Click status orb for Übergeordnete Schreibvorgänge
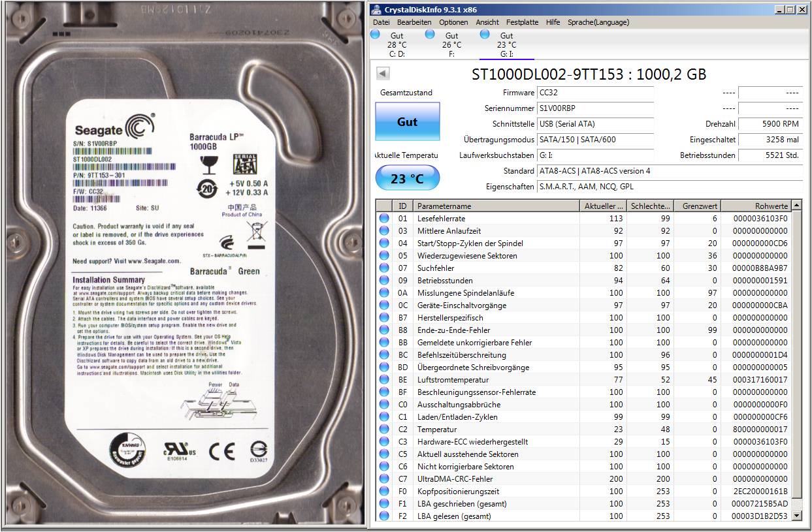 [x=384, y=367]
